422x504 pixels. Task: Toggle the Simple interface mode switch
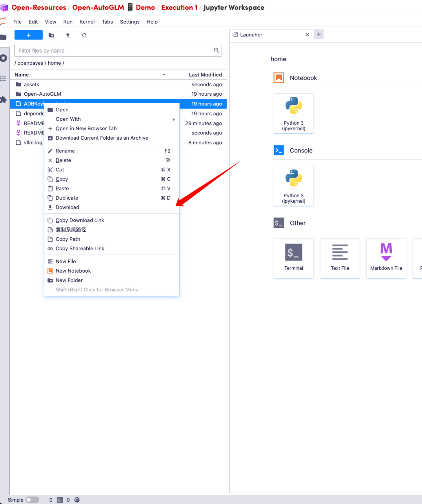[x=32, y=500]
